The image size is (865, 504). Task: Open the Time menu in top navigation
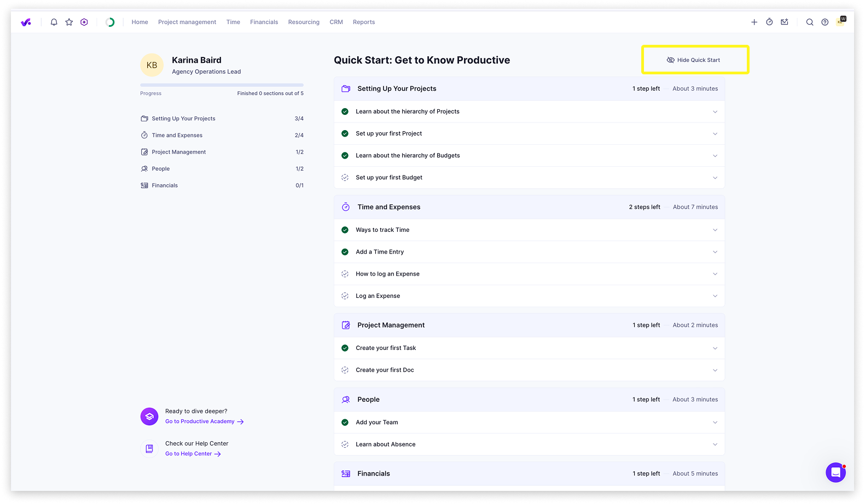[x=233, y=22]
